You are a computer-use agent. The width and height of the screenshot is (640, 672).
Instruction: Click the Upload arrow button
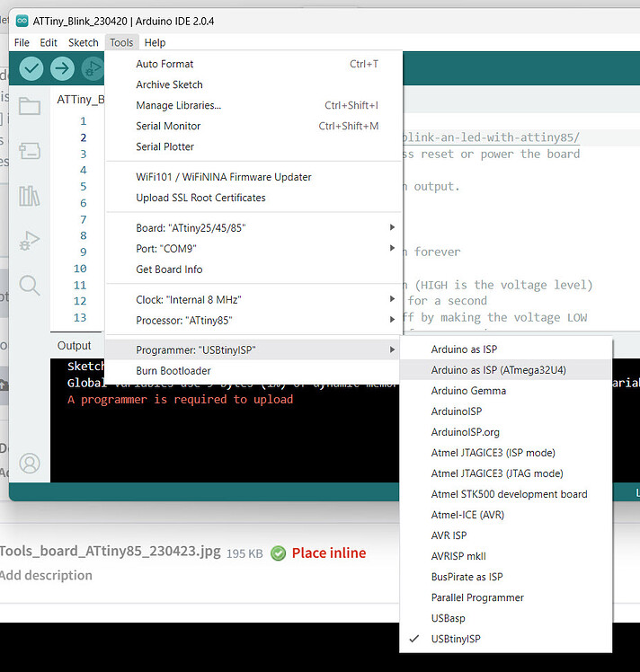(62, 68)
